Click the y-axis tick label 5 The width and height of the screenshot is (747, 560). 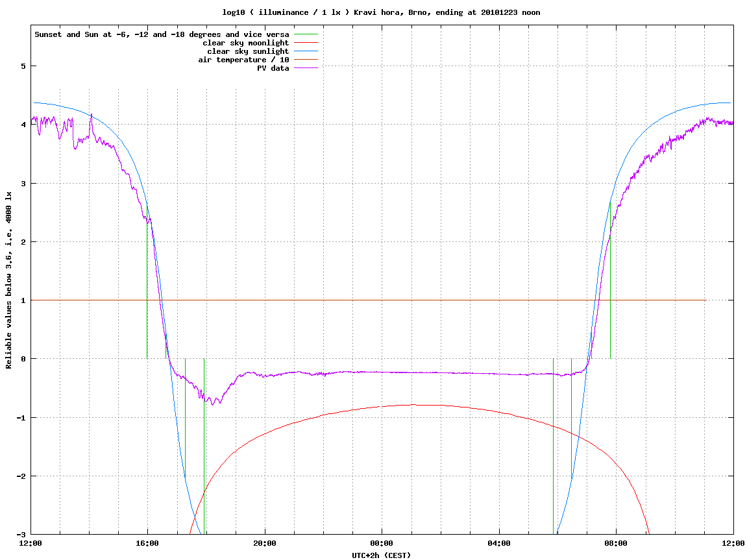pos(23,66)
